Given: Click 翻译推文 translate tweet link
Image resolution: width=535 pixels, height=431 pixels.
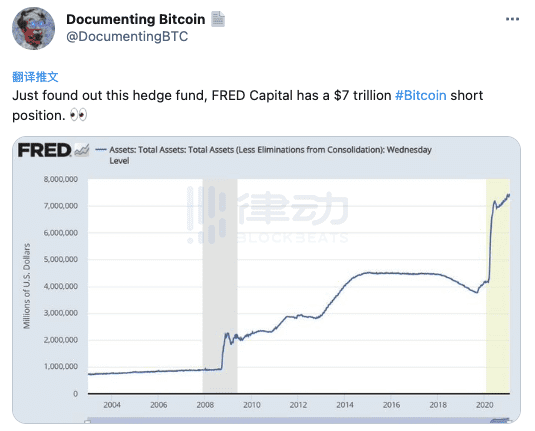Looking at the screenshot, I should (35, 77).
